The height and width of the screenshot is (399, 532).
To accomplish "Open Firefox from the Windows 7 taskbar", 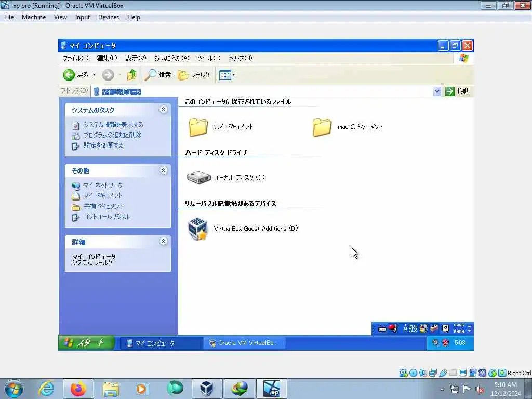I will pyautogui.click(x=78, y=389).
